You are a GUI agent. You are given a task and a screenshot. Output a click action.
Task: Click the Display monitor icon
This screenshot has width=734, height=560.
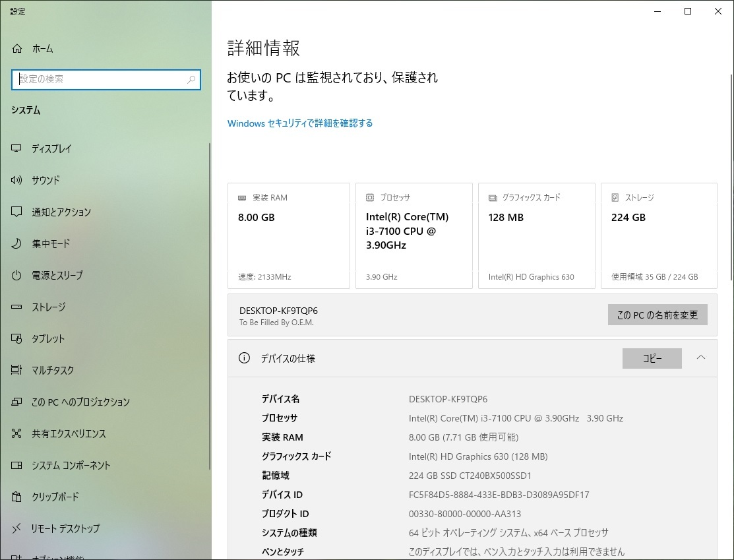tap(16, 148)
